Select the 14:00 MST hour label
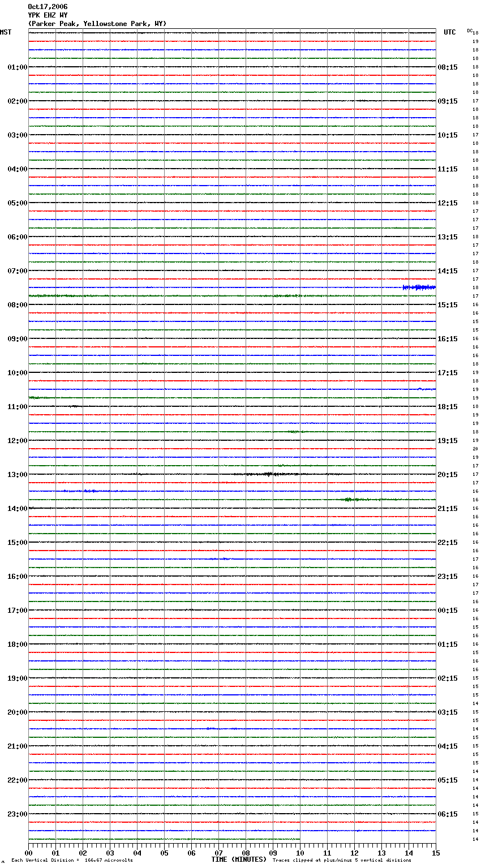The image size is (481, 868). pyautogui.click(x=18, y=509)
